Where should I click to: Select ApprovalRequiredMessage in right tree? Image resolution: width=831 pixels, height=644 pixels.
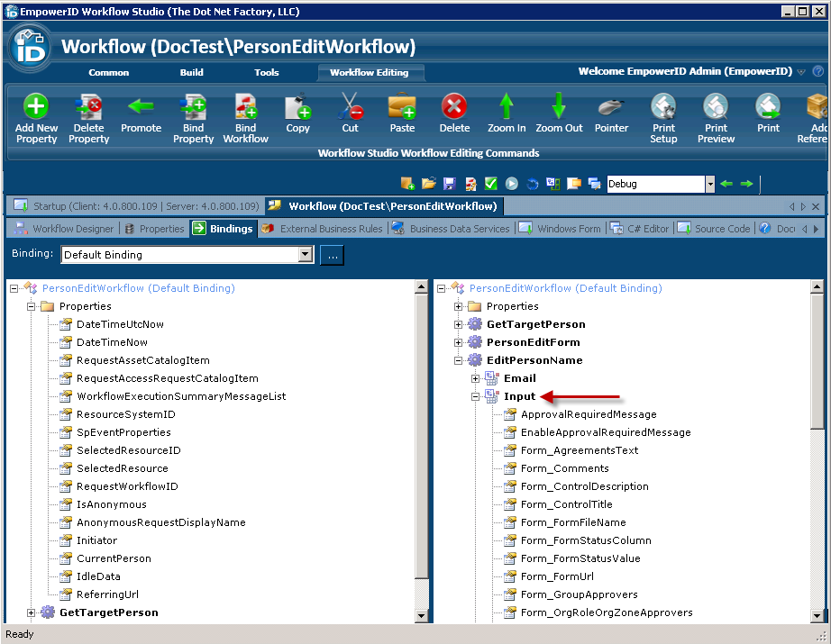(x=588, y=414)
